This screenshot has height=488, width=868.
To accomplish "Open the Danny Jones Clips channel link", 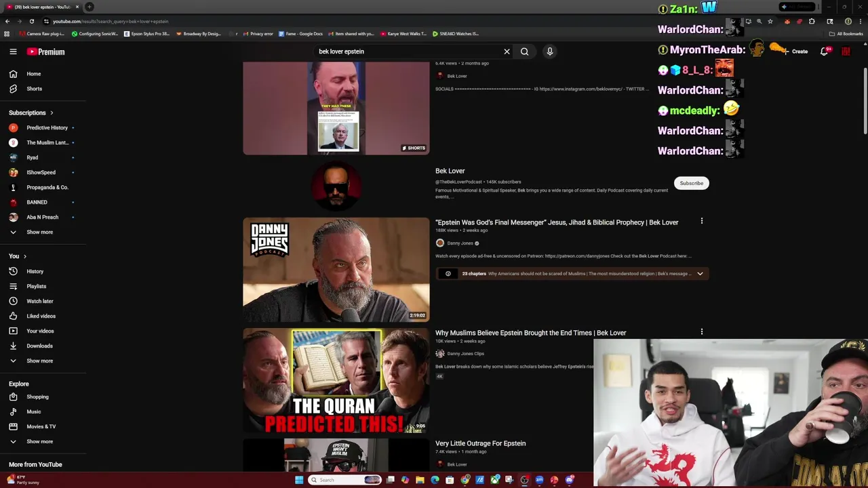I will [465, 354].
